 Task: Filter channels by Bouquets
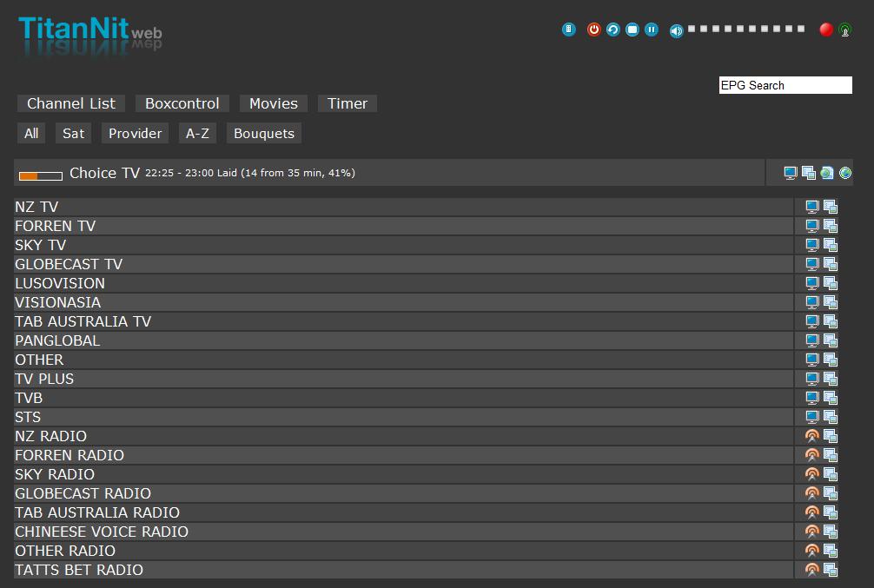[264, 134]
